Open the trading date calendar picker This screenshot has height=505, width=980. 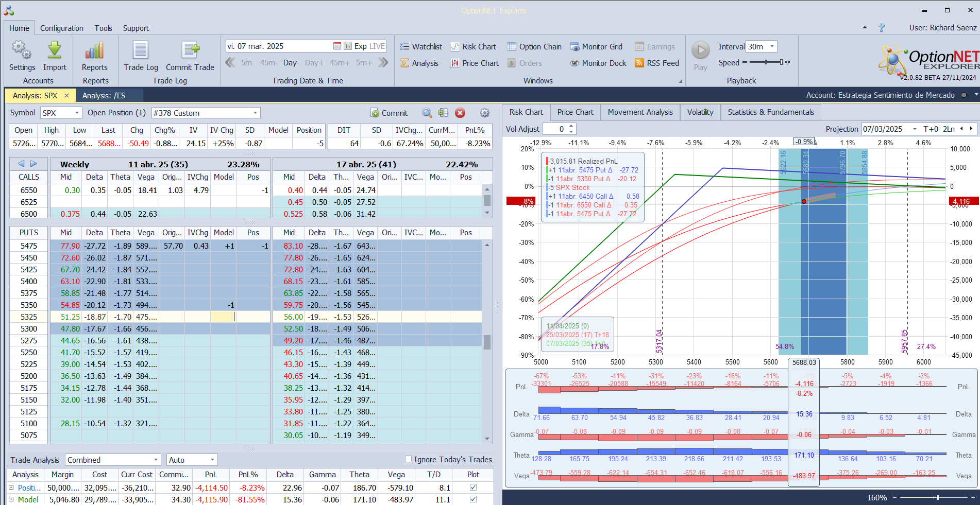[337, 46]
